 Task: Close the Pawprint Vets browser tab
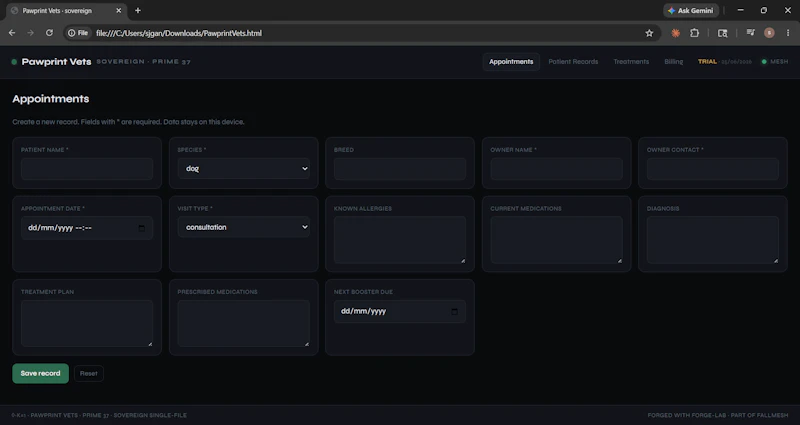click(119, 10)
